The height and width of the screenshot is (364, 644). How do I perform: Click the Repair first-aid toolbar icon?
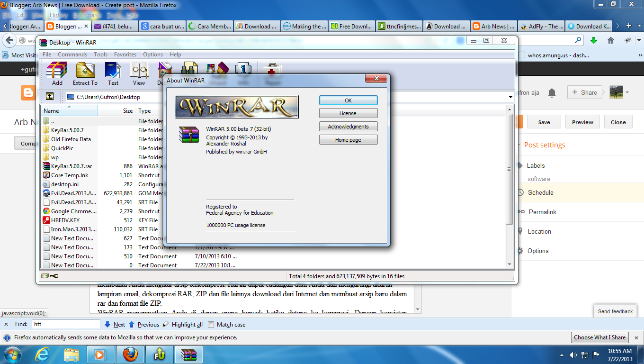coord(272,70)
